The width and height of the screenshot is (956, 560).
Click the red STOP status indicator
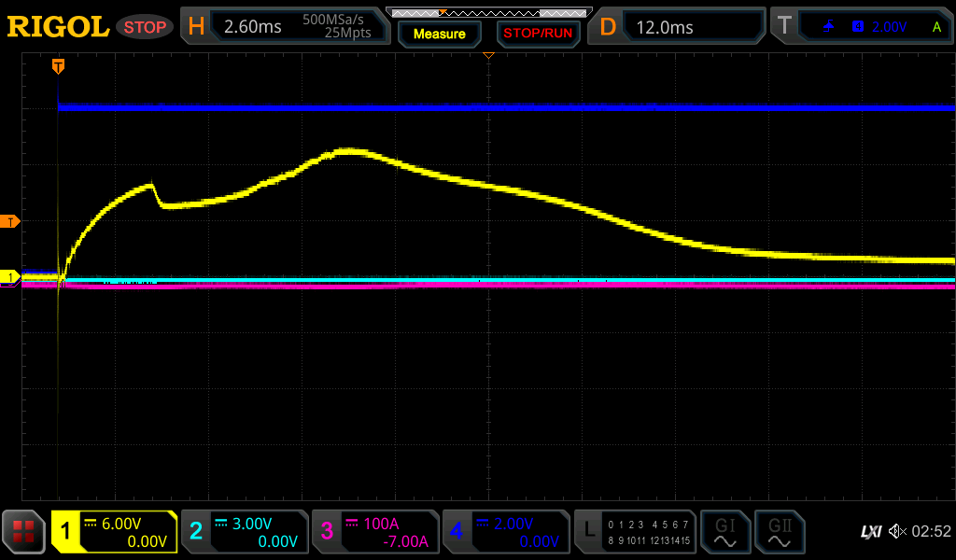tap(145, 27)
